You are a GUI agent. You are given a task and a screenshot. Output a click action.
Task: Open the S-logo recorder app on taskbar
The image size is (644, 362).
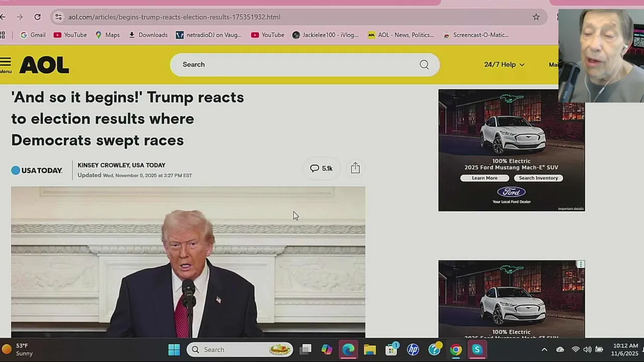tap(477, 349)
